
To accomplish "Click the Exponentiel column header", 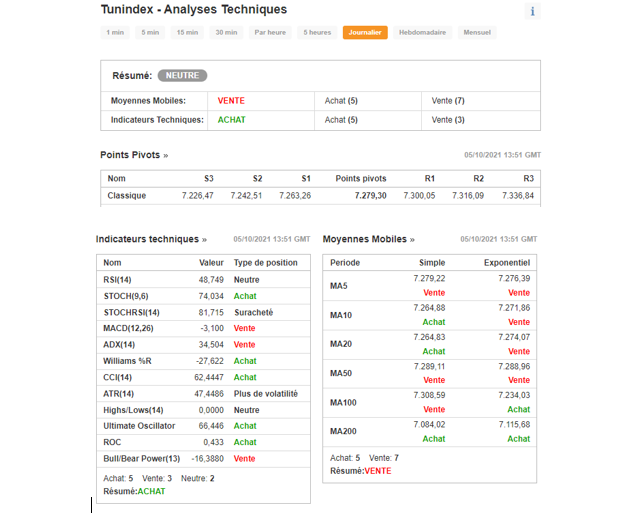I will (506, 262).
